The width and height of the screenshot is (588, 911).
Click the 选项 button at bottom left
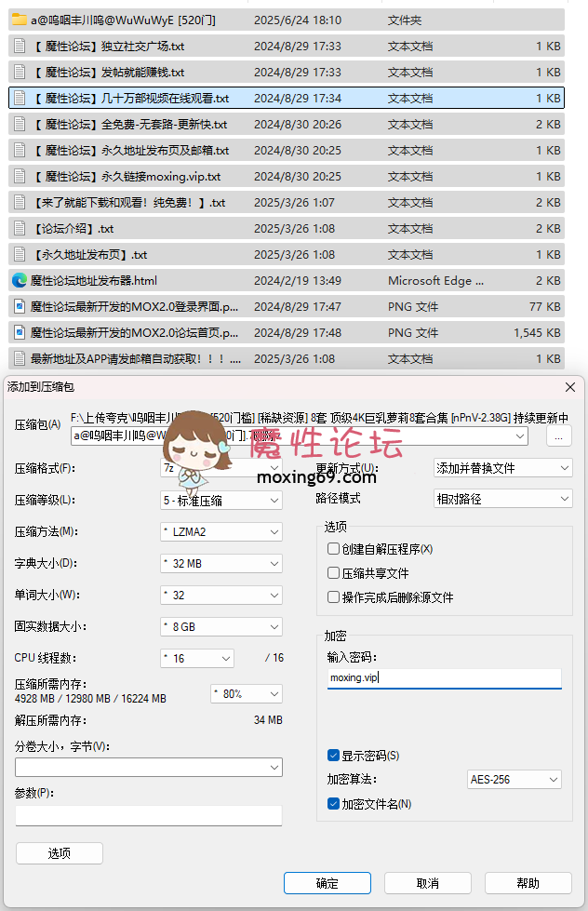coord(60,853)
